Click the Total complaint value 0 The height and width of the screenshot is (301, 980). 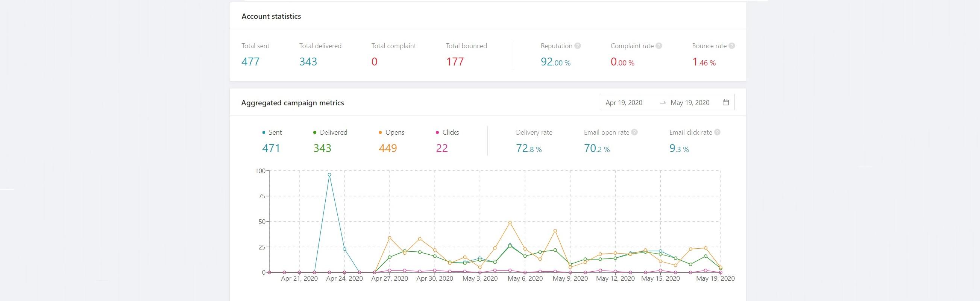(374, 62)
